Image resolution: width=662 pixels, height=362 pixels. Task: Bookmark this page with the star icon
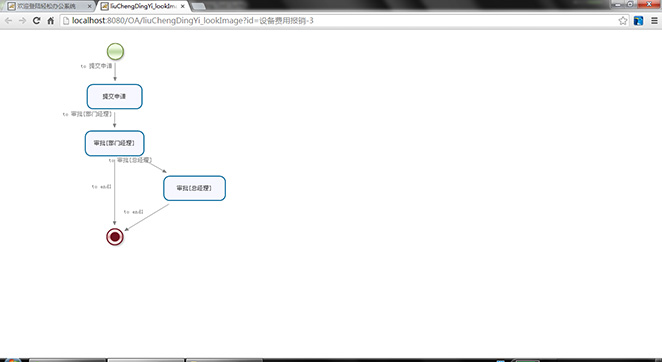(x=623, y=21)
